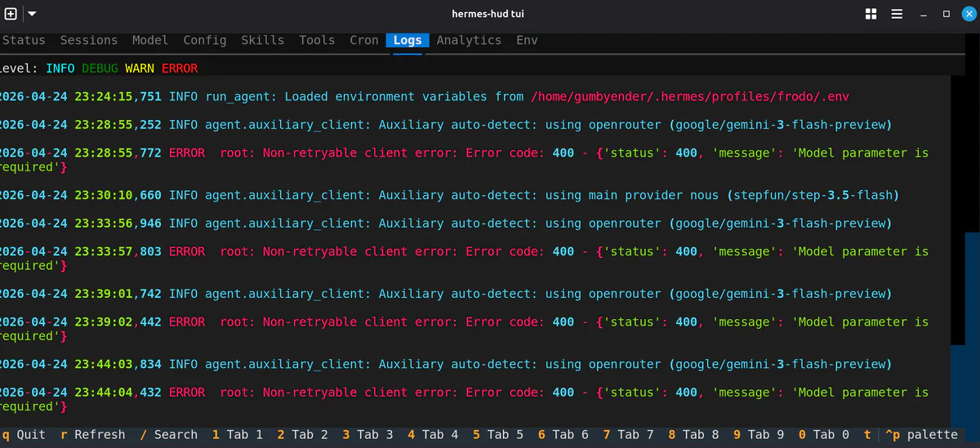980x448 pixels.
Task: Show the Analytics tab
Action: coord(469,40)
